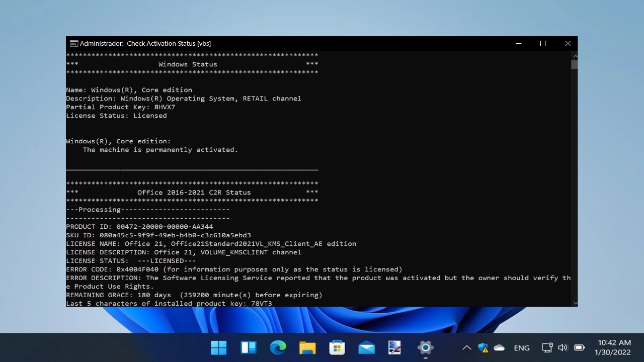Screen dimensions: 644x362
Task: Click the title 'Check Activation Status [vbs]'
Action: pos(169,44)
